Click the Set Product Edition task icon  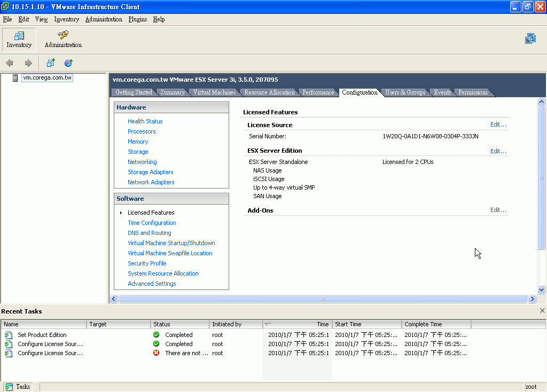9,335
